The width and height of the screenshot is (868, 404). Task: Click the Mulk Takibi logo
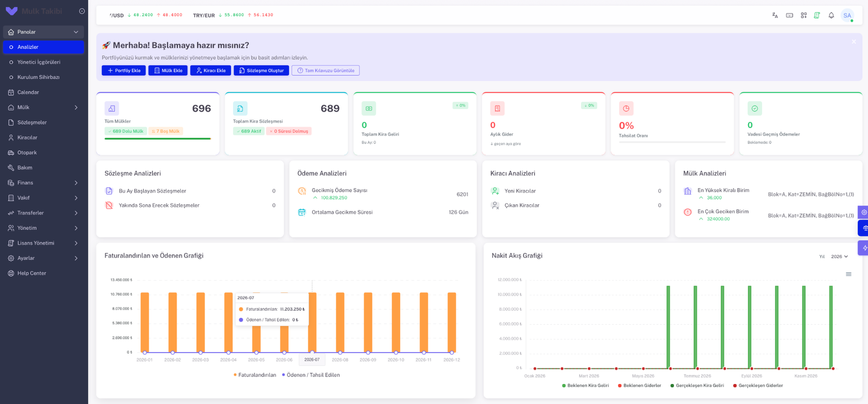point(34,11)
